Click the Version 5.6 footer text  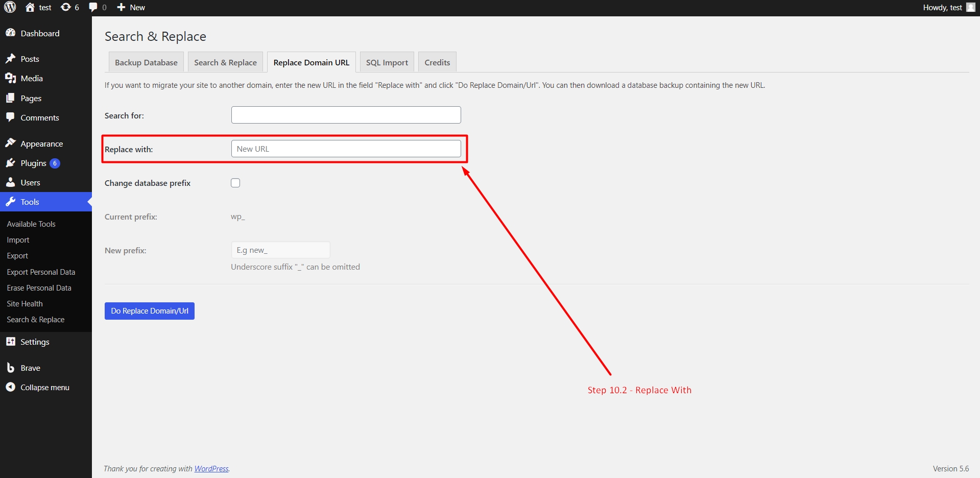(950, 468)
